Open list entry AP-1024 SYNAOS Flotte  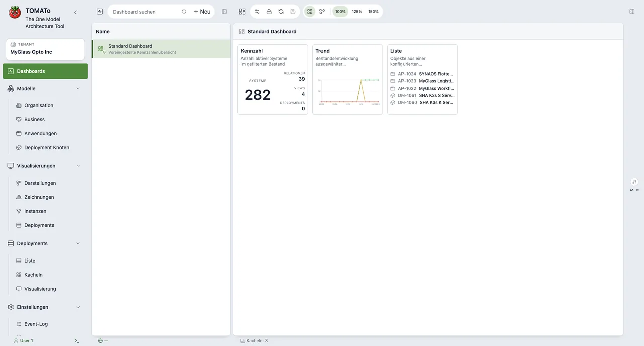423,74
